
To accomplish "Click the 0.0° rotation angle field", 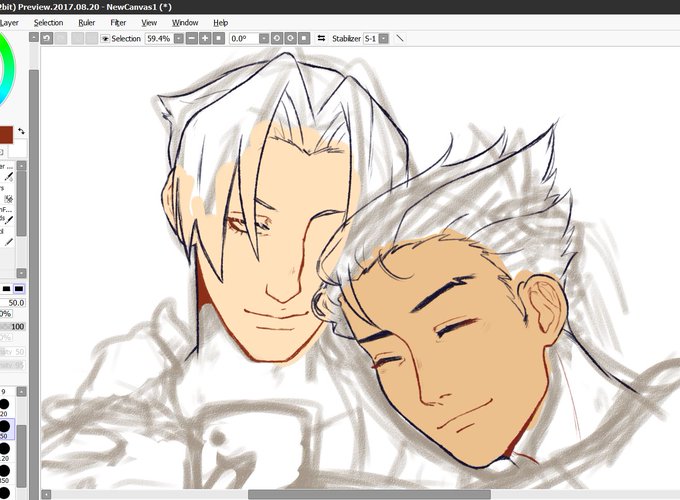I will [x=244, y=39].
